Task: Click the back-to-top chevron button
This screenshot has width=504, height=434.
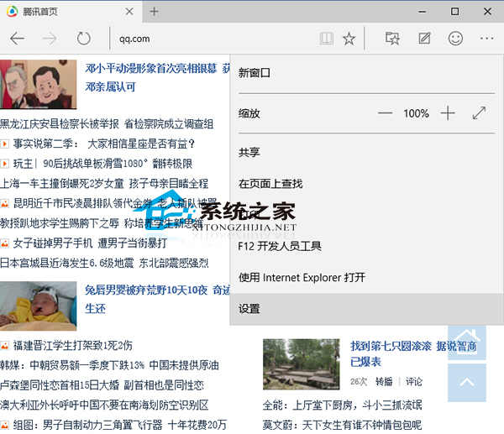Action: point(467,383)
